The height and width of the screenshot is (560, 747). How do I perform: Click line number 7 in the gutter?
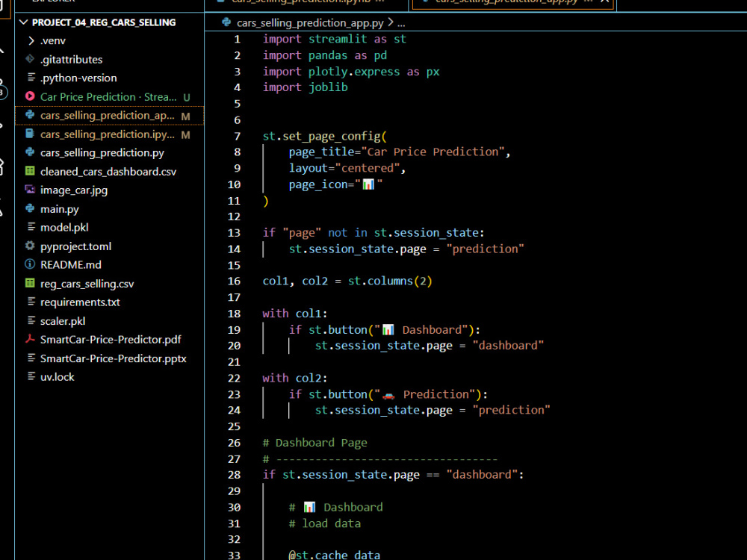237,136
